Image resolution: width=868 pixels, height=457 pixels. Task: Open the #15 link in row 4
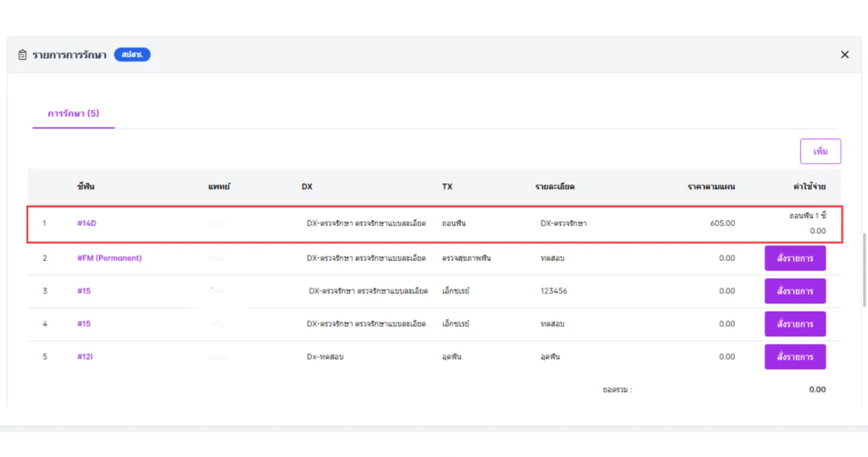(84, 324)
